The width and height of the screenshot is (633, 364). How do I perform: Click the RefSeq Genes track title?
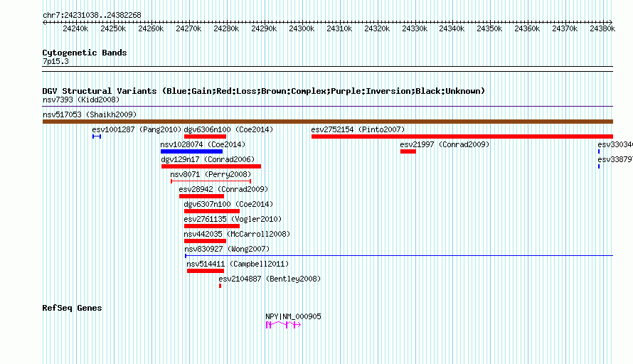(x=72, y=308)
